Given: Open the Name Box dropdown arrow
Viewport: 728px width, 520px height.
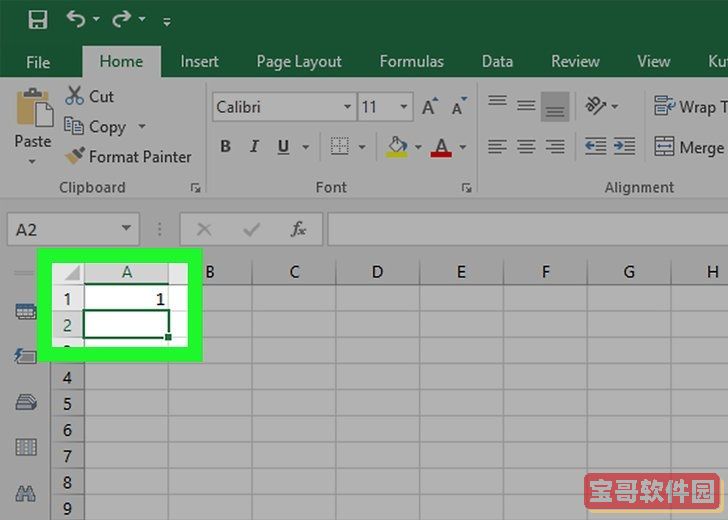Looking at the screenshot, I should pos(126,228).
